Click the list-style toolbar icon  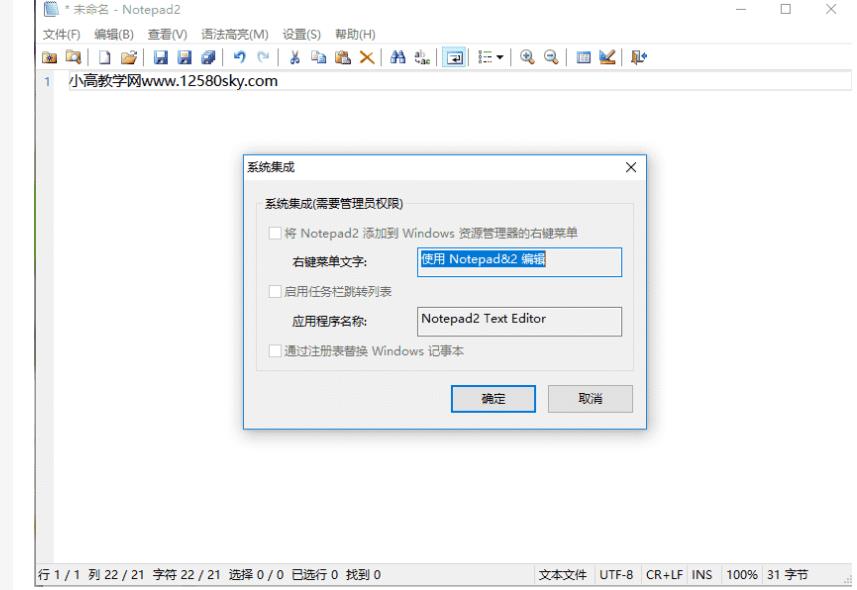coord(484,57)
